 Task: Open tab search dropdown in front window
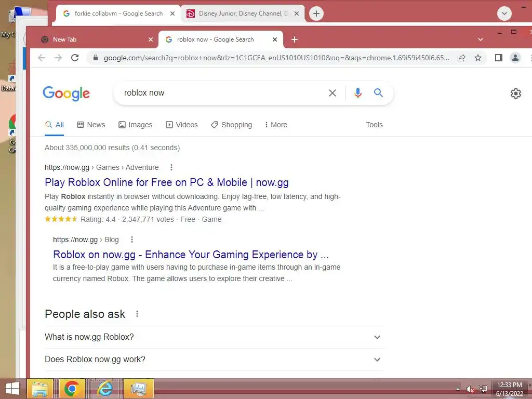tap(481, 39)
